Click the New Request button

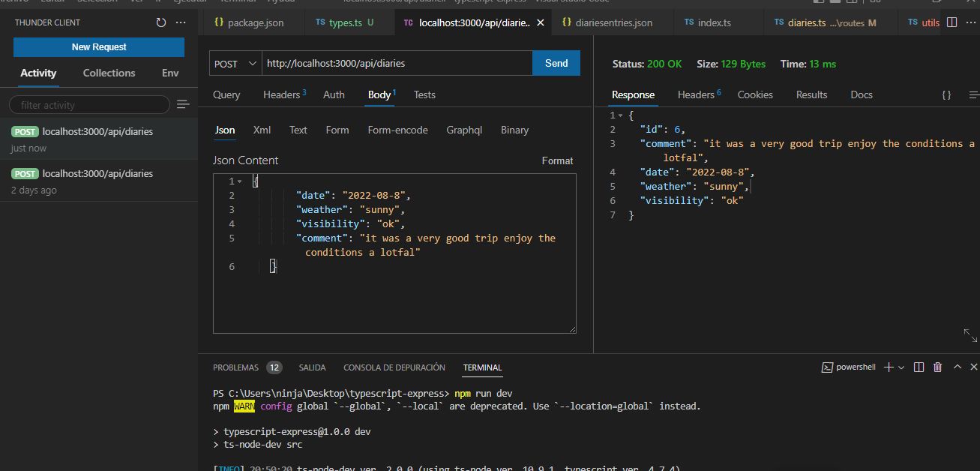click(99, 47)
